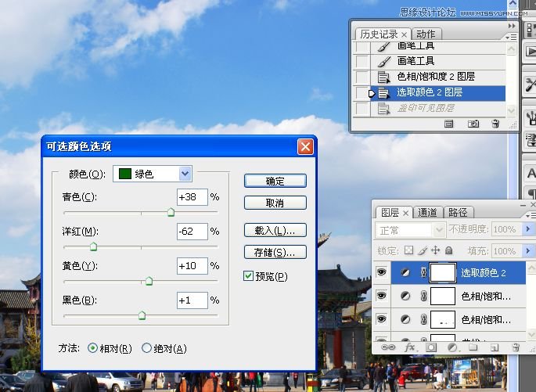
Task: Click the 洋红(M) slider thumb
Action: (93, 246)
